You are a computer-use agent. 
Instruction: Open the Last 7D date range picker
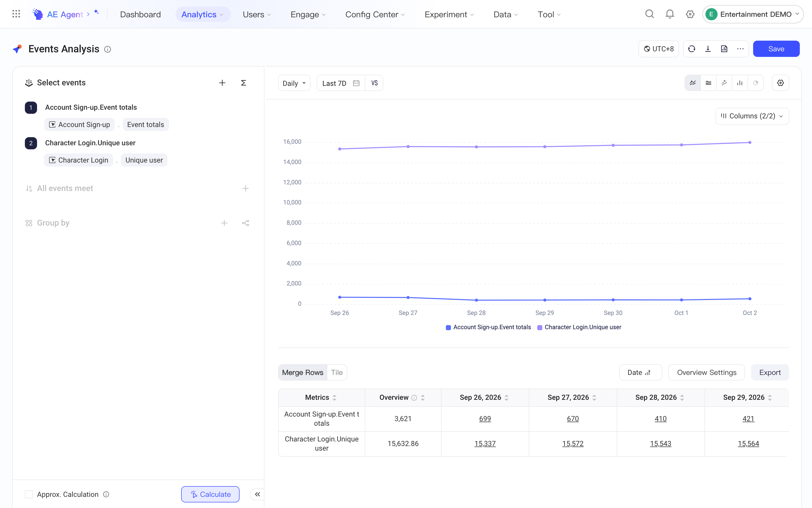(341, 83)
